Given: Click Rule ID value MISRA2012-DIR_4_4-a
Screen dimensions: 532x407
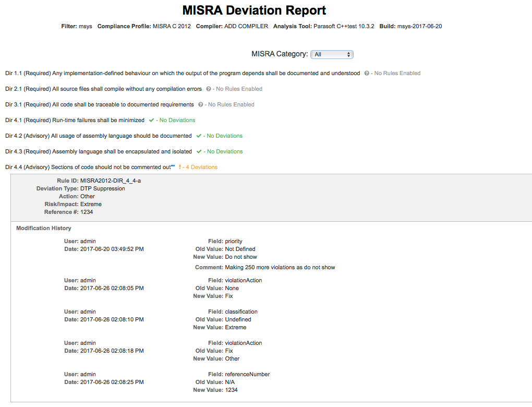Looking at the screenshot, I should tap(111, 181).
